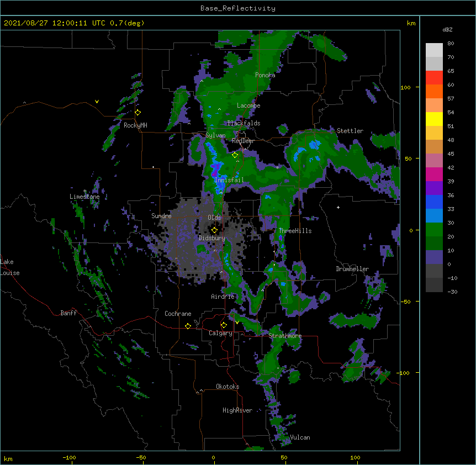Image resolution: width=476 pixels, height=465 pixels.
Task: Click the km unit label at top right
Action: 411,23
